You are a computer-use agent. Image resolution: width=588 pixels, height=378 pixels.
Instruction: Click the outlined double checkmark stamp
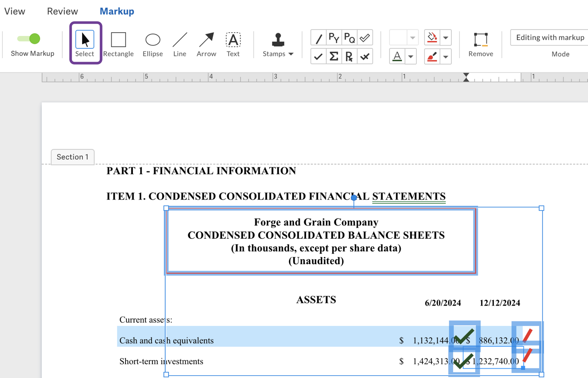(x=365, y=38)
